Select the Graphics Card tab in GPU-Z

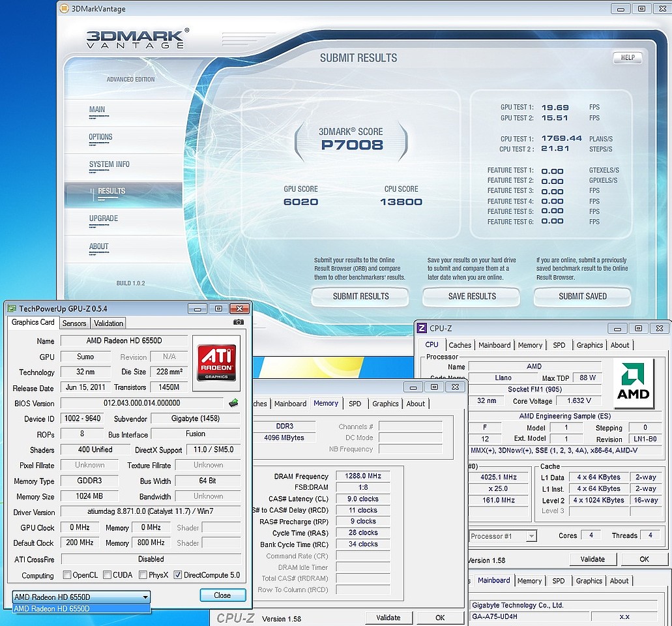point(33,322)
